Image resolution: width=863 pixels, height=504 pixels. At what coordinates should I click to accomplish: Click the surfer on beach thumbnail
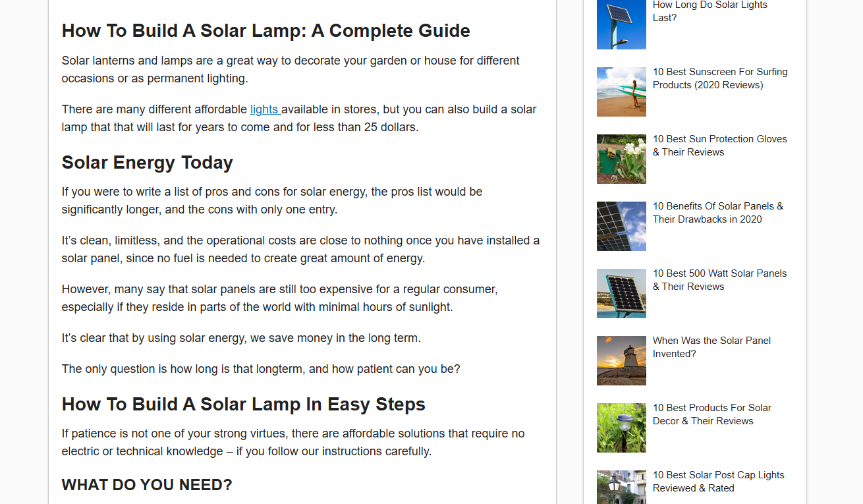point(621,92)
